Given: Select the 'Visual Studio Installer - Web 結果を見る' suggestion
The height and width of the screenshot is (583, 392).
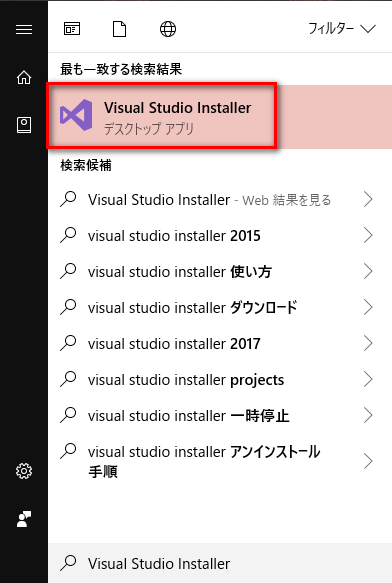Looking at the screenshot, I should click(x=219, y=200).
